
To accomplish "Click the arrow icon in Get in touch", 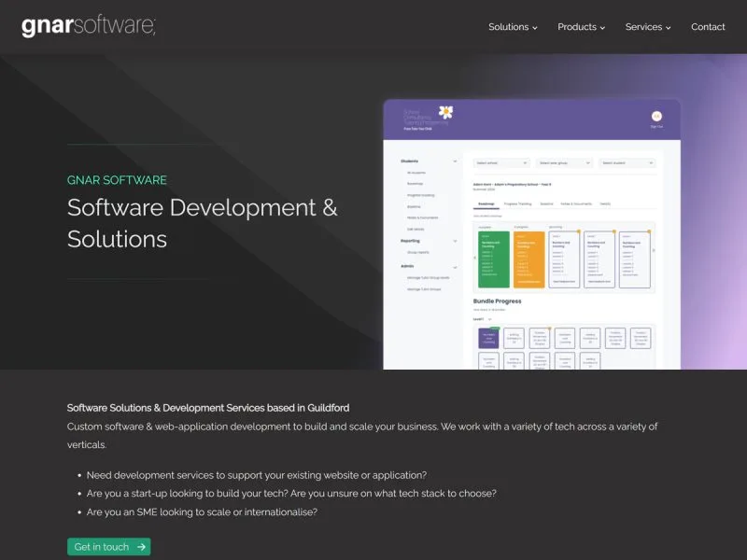I will 142,547.
